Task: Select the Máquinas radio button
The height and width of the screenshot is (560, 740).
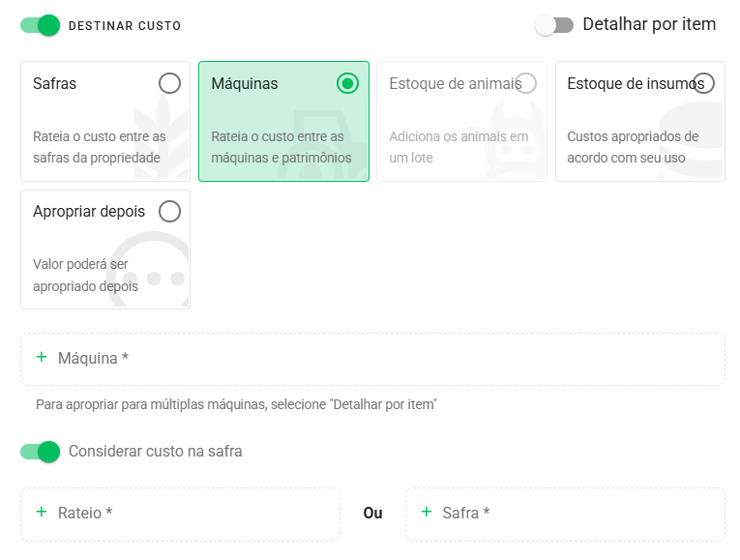Action: pos(348,83)
